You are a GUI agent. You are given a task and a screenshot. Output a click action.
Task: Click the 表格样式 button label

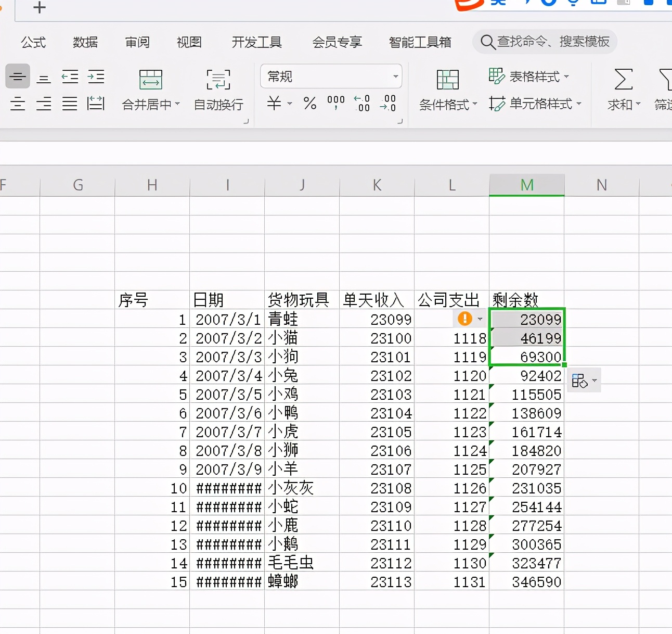(x=535, y=77)
